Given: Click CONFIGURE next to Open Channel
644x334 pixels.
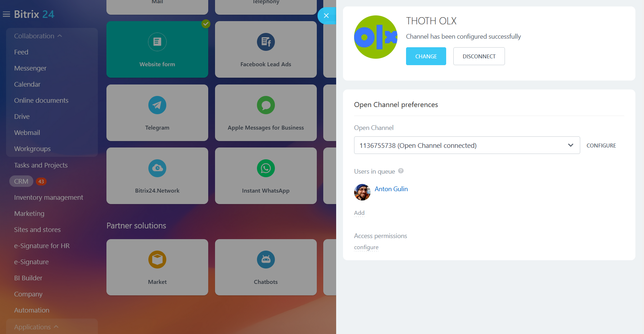Looking at the screenshot, I should click(601, 145).
